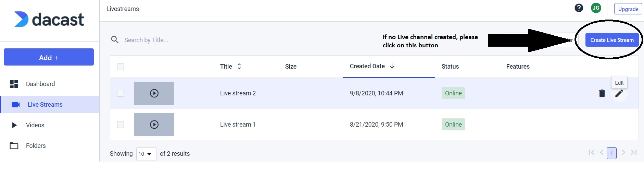Click the search magnifier icon

coord(115,40)
